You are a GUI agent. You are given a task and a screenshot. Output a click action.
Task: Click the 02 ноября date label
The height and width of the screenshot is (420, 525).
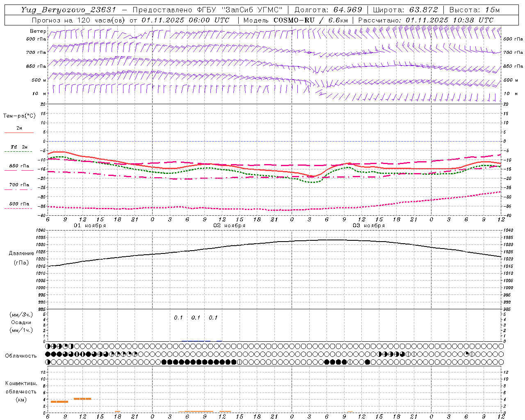[x=229, y=226]
